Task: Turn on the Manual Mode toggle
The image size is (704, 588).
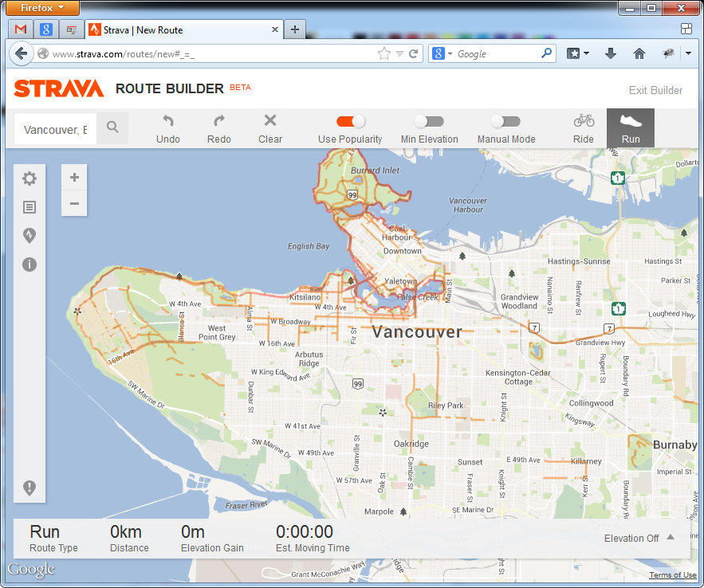Action: pyautogui.click(x=505, y=121)
